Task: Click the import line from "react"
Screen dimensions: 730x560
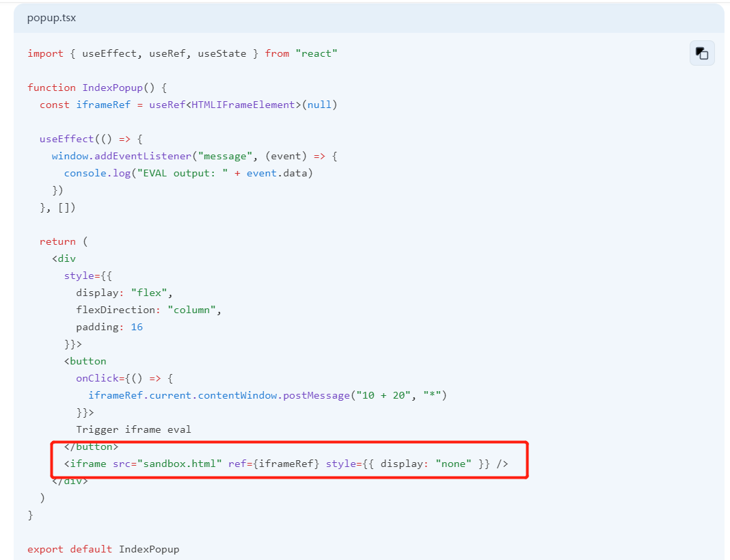Action: point(182,53)
